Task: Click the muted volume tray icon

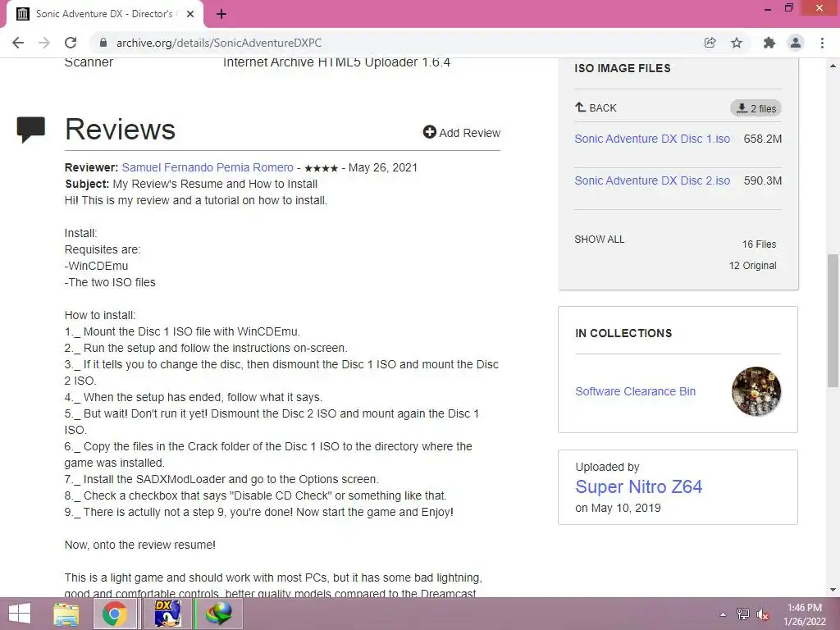Action: [763, 614]
